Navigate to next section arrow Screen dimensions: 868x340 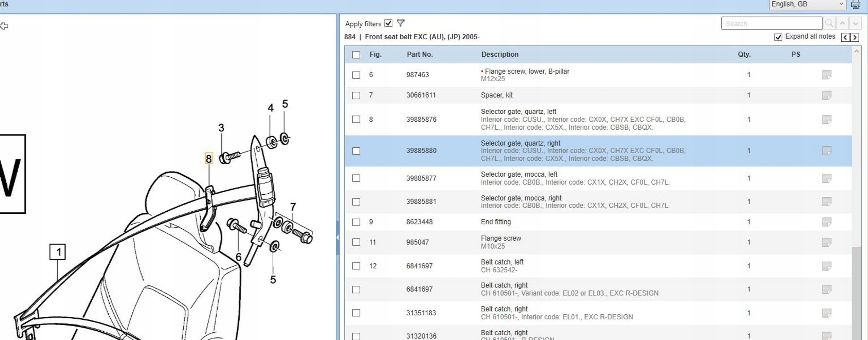[x=854, y=37]
